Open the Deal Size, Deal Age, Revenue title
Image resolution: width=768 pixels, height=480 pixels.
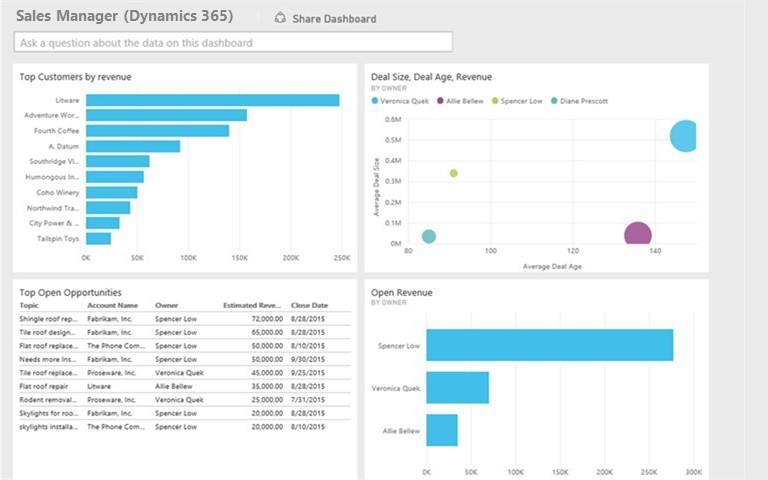431,77
